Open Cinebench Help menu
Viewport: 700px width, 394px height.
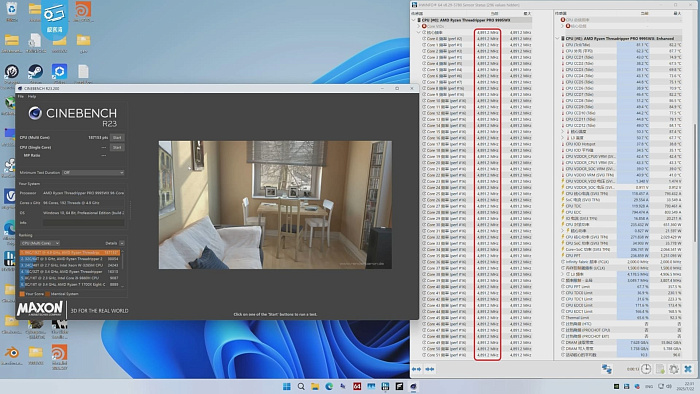coord(32,96)
